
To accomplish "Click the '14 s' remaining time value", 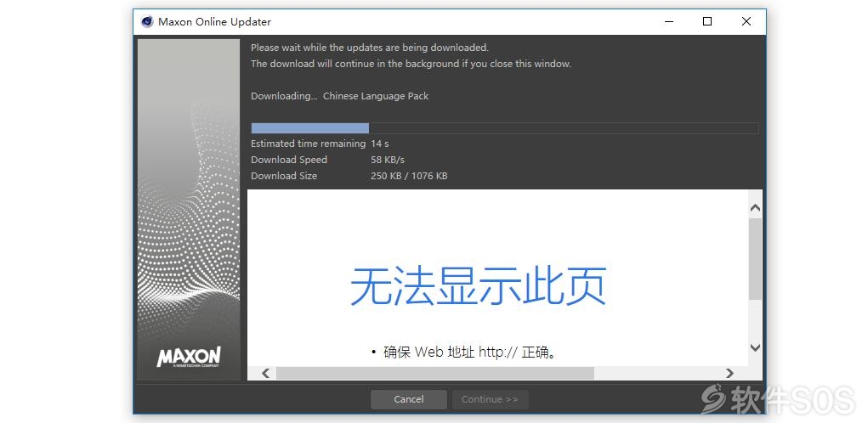I will tap(380, 144).
